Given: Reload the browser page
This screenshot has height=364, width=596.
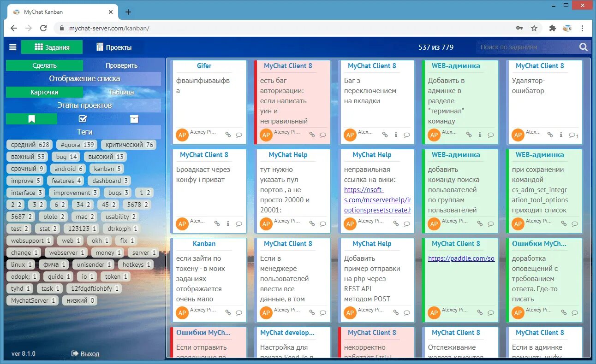Looking at the screenshot, I should coord(43,28).
